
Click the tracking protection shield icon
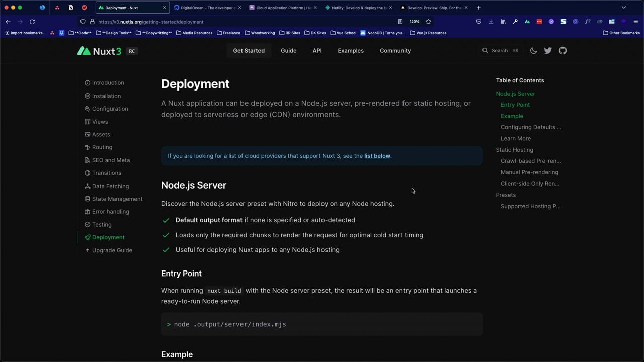point(83,22)
